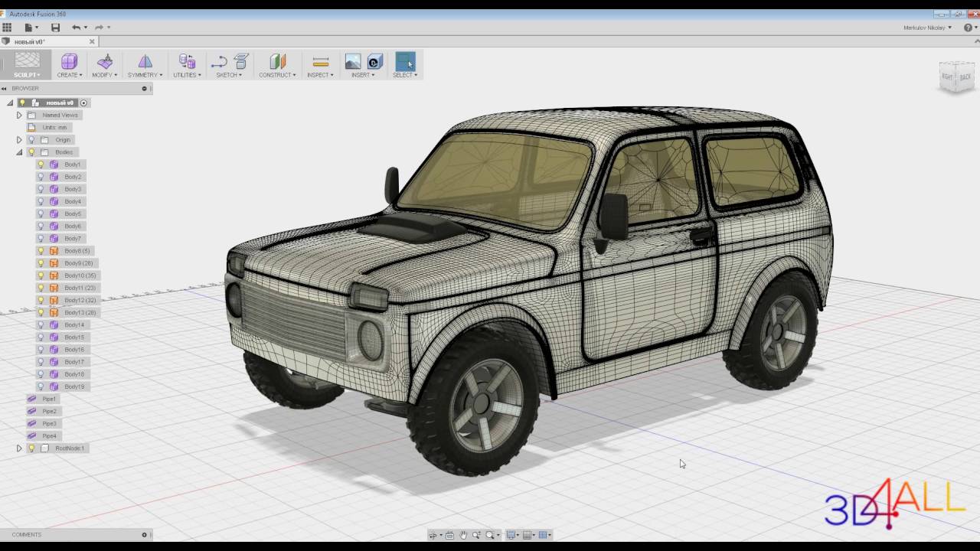Click the Insert image icon
The image size is (980, 551).
coord(353,62)
